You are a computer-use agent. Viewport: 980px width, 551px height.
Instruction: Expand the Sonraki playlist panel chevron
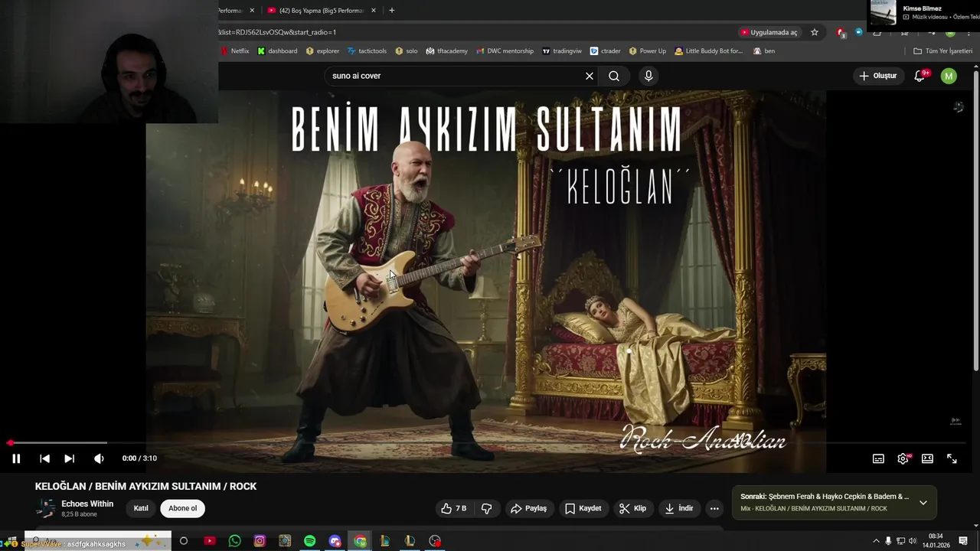tap(923, 503)
